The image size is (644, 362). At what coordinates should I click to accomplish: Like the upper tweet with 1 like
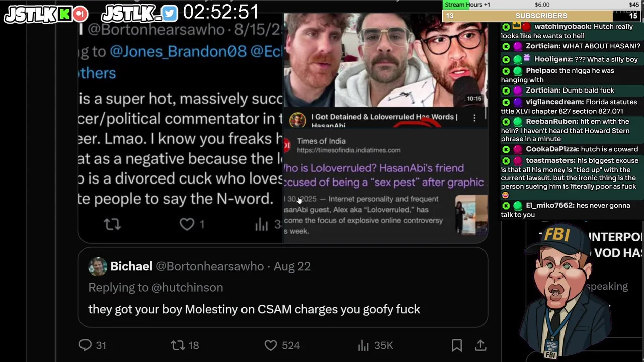pos(187,224)
